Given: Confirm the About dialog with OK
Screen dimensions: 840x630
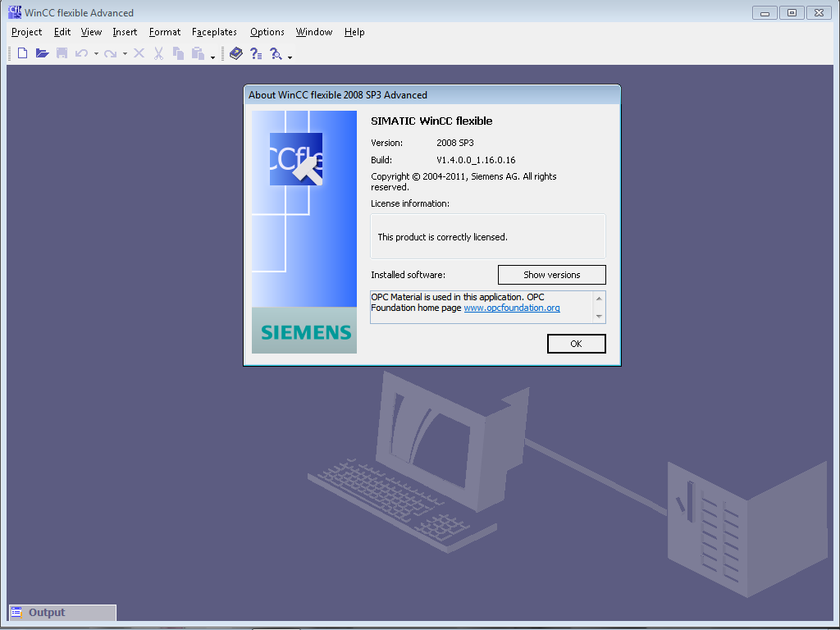Looking at the screenshot, I should point(576,343).
